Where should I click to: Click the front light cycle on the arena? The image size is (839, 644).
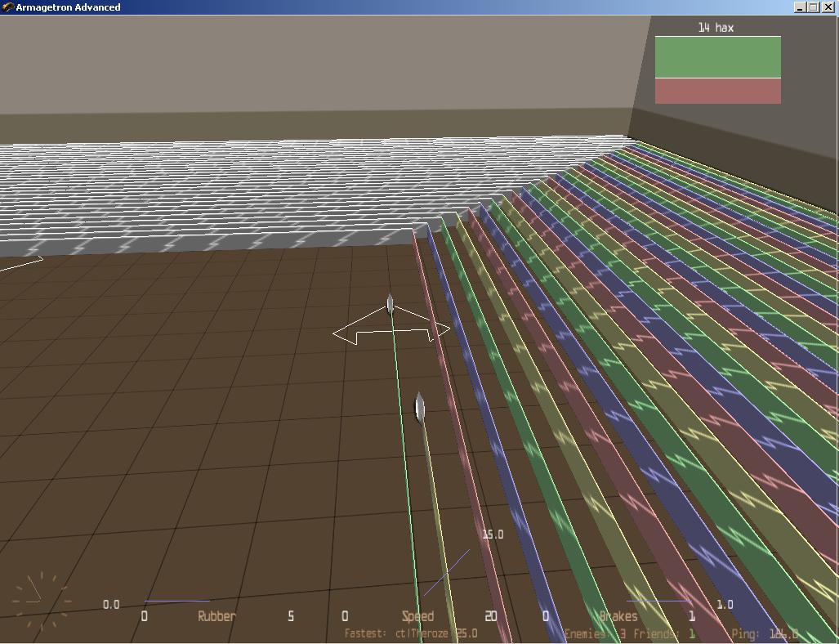point(420,408)
